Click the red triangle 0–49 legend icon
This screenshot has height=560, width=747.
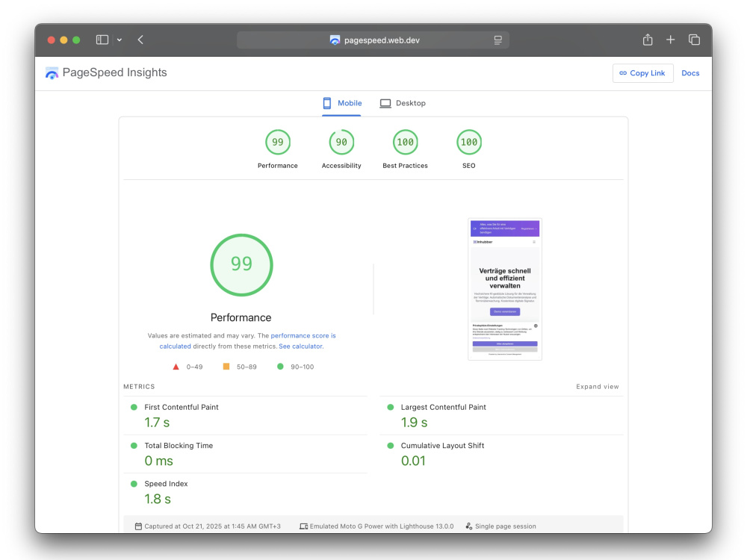pos(176,367)
